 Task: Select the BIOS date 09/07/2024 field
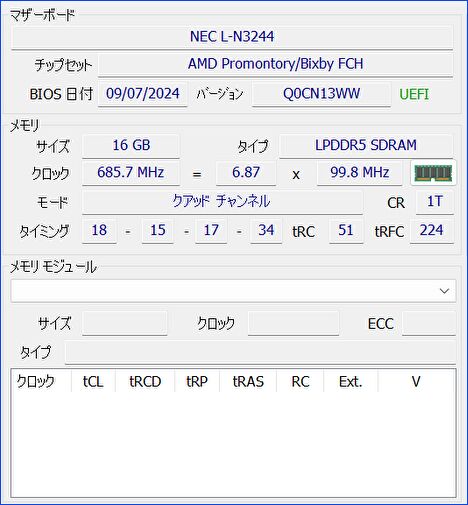coord(143,94)
